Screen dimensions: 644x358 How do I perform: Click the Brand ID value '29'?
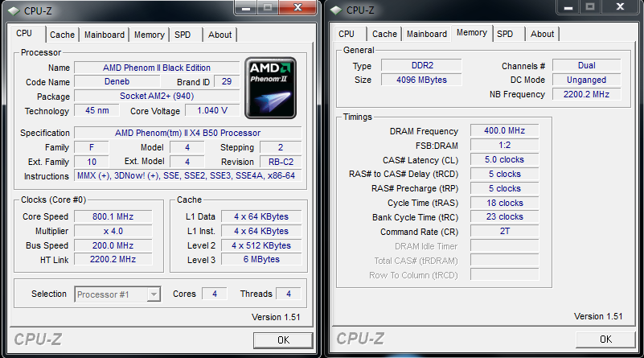tap(227, 82)
